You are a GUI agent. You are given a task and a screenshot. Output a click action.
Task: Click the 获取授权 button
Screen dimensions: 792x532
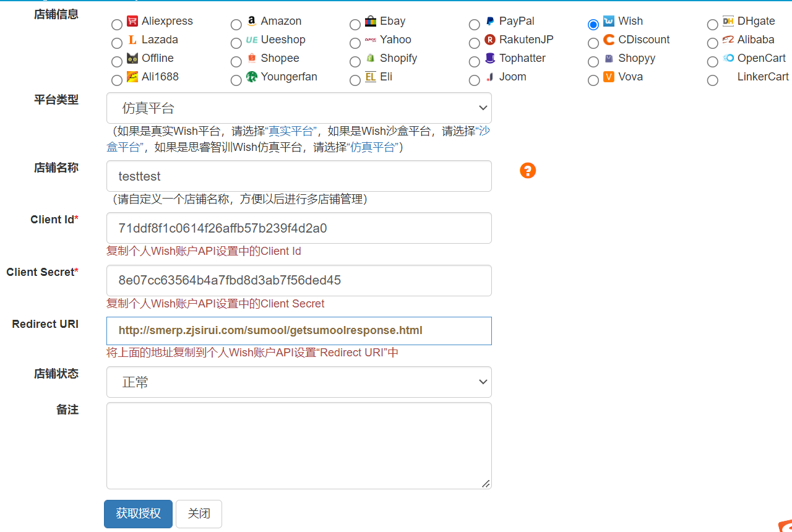click(139, 514)
